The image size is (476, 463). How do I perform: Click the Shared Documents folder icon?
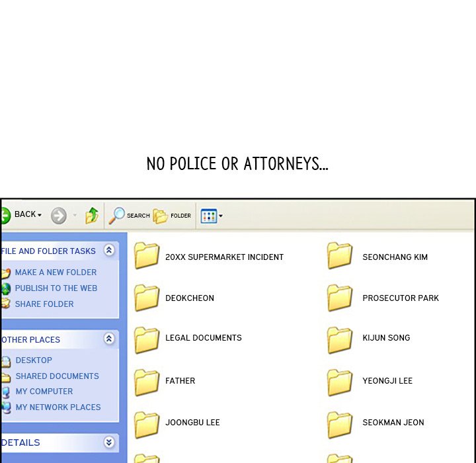(6, 377)
